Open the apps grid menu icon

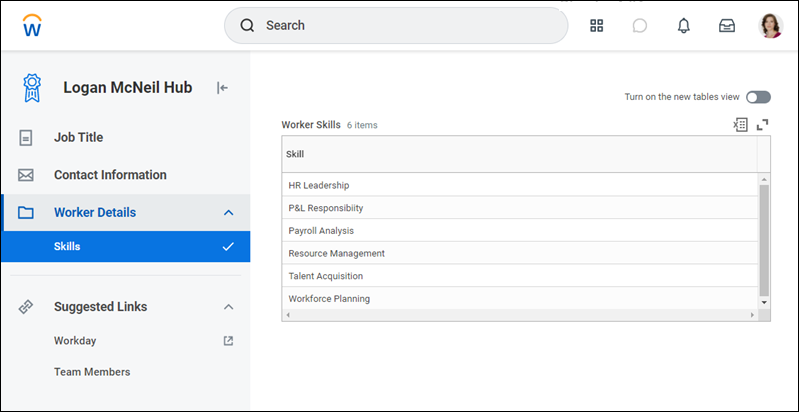pyautogui.click(x=597, y=25)
